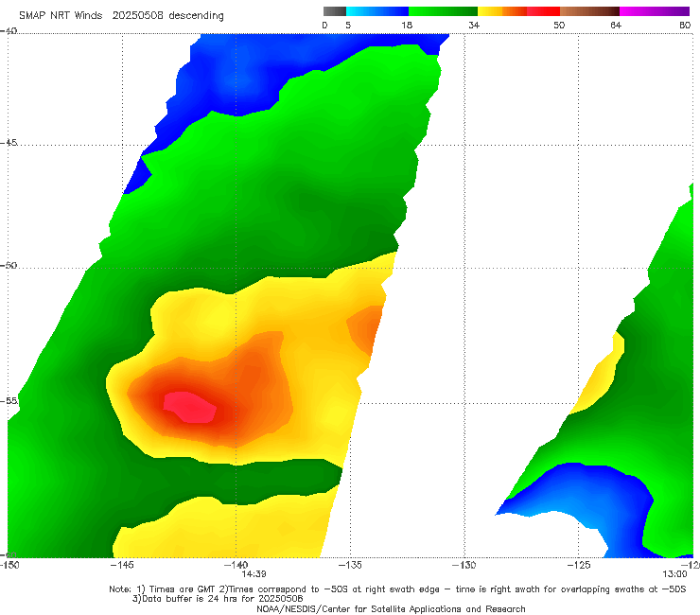Click the "14:39" swath time label

pyautogui.click(x=254, y=574)
